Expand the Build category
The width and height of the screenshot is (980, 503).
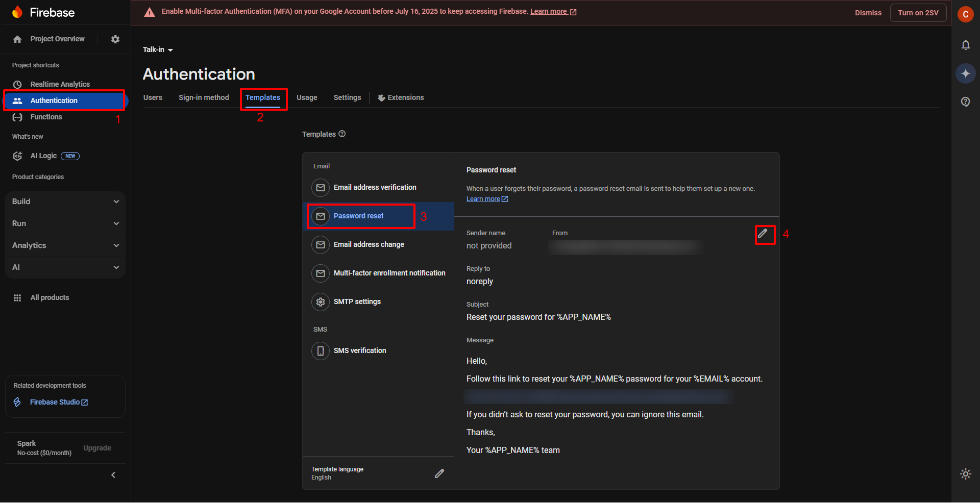pyautogui.click(x=65, y=202)
